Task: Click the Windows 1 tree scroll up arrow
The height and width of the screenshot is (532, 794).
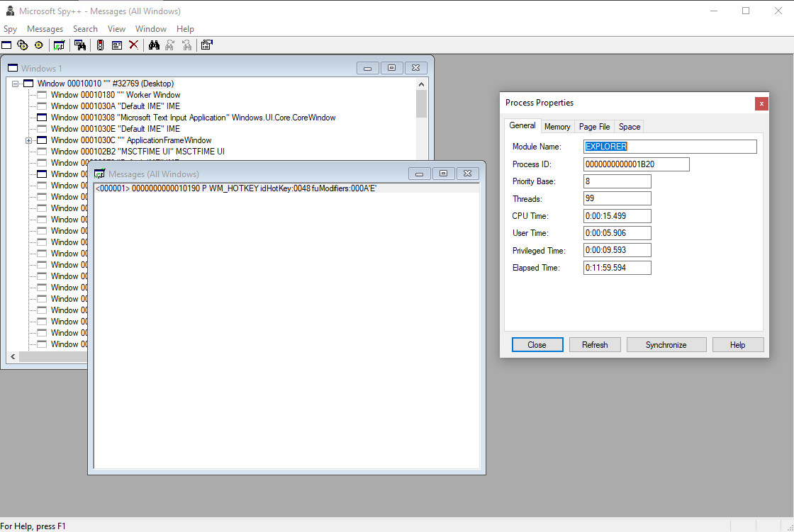Action: (x=421, y=84)
